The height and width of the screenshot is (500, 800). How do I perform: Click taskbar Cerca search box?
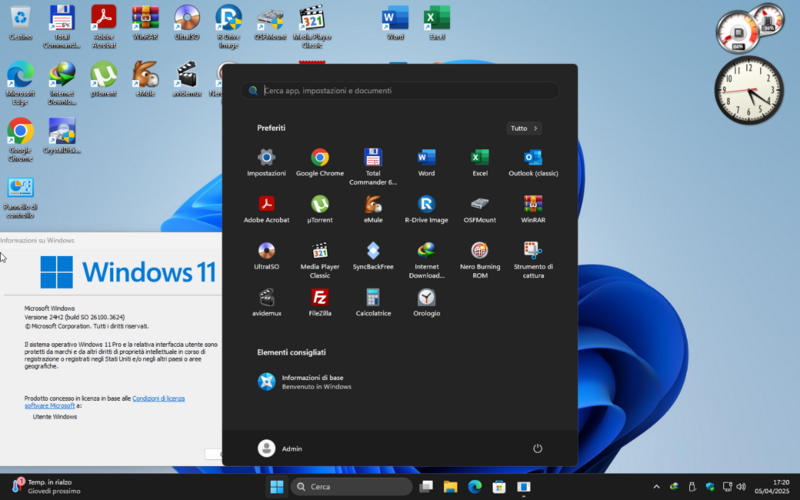[x=352, y=487]
